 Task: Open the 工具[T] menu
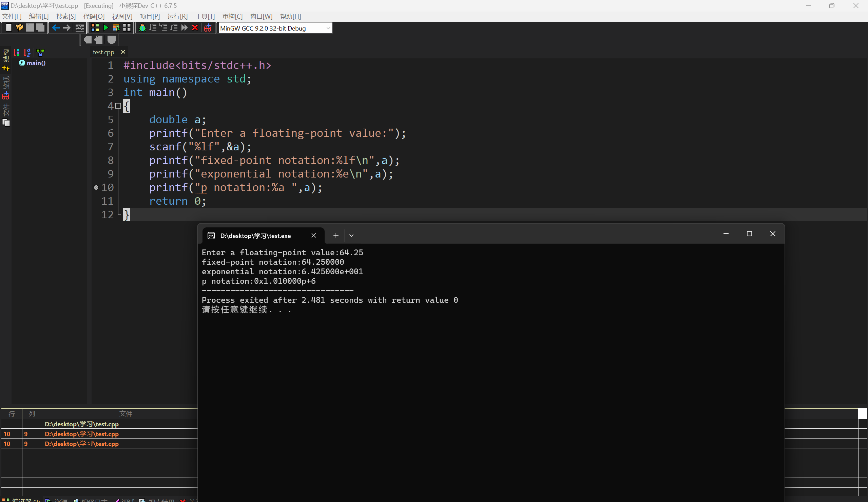[205, 16]
